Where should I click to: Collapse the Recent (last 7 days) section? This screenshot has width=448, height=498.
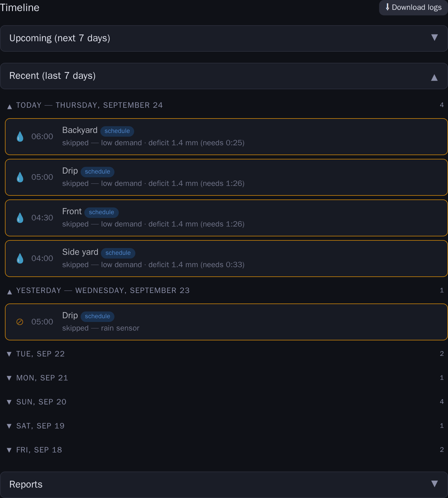click(224, 76)
